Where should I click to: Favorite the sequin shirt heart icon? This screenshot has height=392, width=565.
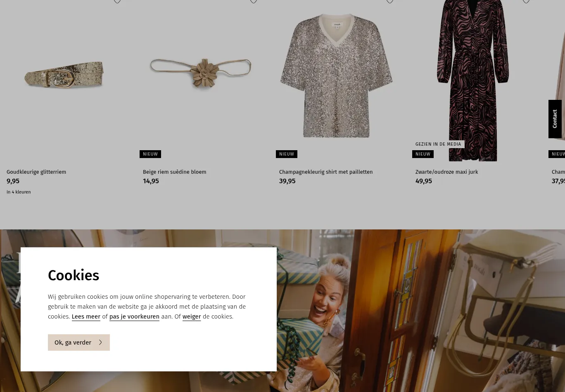[390, 1]
